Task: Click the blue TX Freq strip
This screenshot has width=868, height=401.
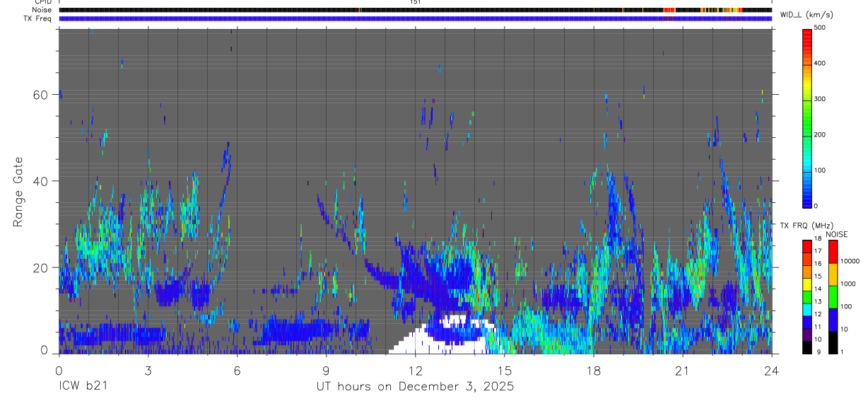Action: point(415,18)
